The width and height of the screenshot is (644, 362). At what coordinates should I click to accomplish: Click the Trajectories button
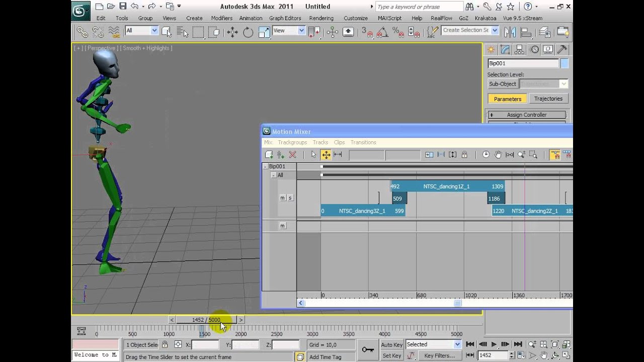548,99
